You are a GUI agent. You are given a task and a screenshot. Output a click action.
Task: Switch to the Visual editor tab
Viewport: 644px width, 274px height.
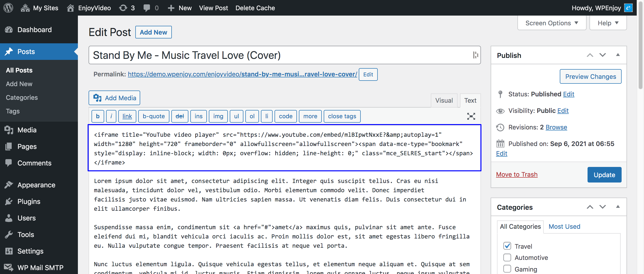pyautogui.click(x=444, y=100)
